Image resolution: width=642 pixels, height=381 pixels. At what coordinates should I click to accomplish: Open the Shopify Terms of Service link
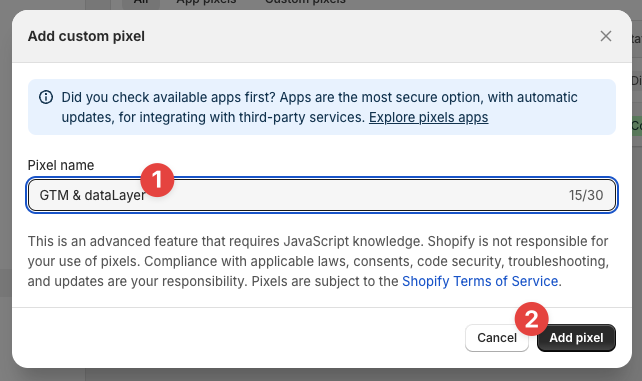pyautogui.click(x=480, y=281)
